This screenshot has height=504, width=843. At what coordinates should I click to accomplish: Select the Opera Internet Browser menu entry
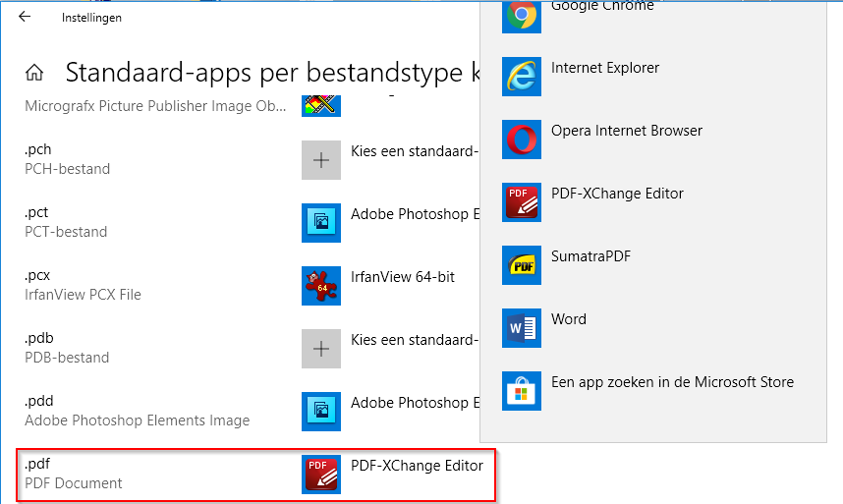pyautogui.click(x=626, y=131)
